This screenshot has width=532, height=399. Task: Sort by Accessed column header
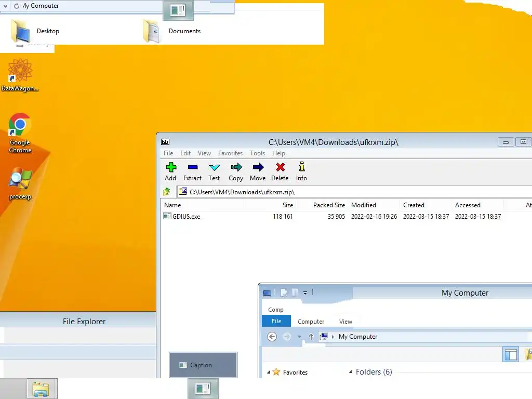[478, 205]
